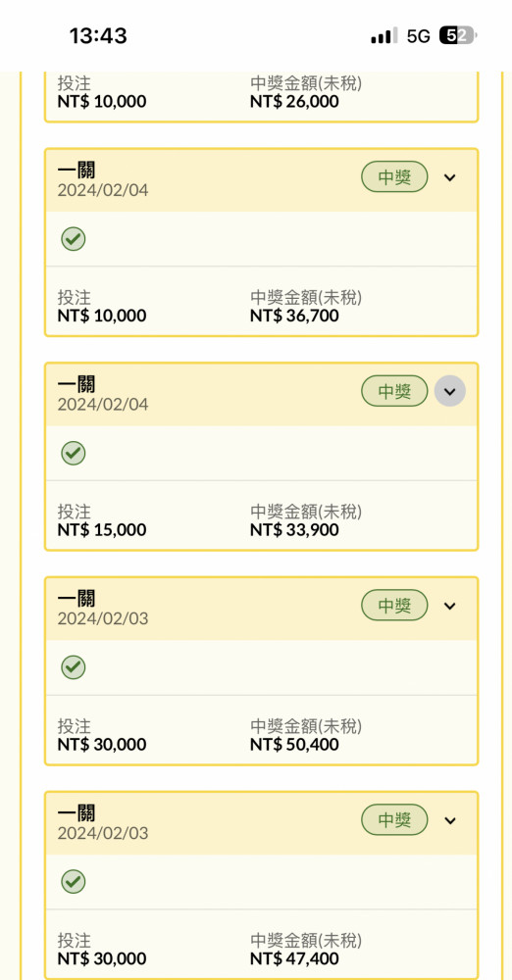512x980 pixels.
Task: Tap the 13:43 clock in status bar
Action: [98, 35]
